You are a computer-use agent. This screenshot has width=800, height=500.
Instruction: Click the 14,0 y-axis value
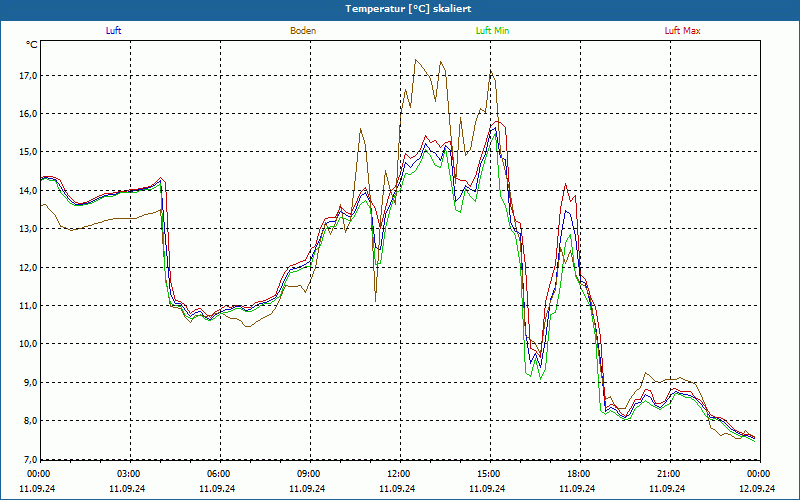29,191
